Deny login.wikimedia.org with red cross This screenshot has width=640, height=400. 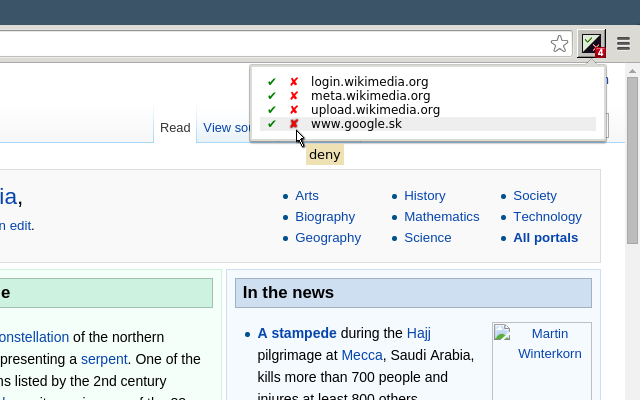coord(294,82)
